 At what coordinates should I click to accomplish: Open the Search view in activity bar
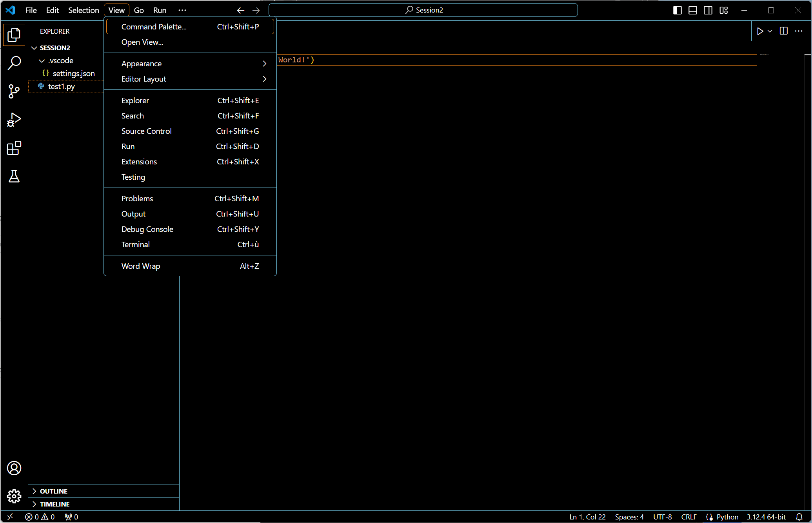pyautogui.click(x=14, y=63)
